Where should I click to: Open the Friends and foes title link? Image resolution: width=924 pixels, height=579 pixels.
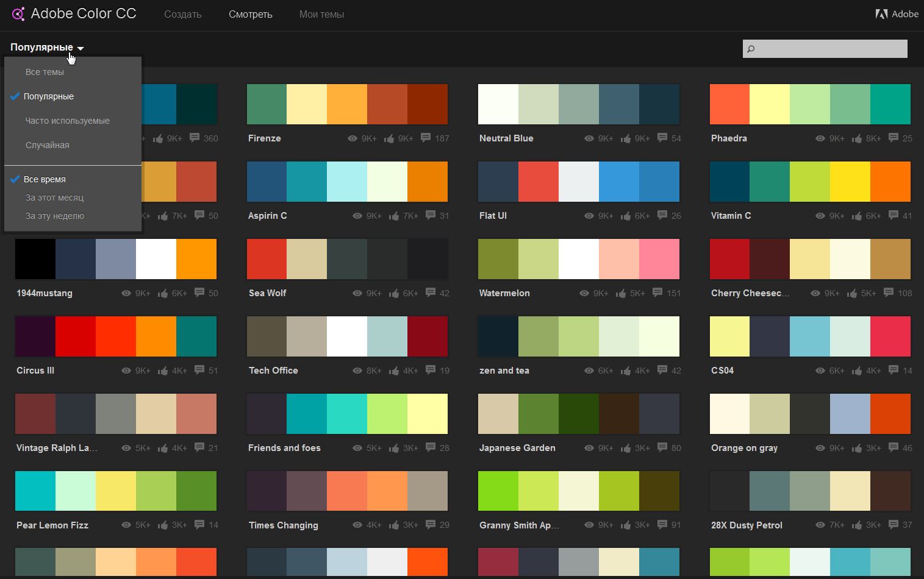284,448
